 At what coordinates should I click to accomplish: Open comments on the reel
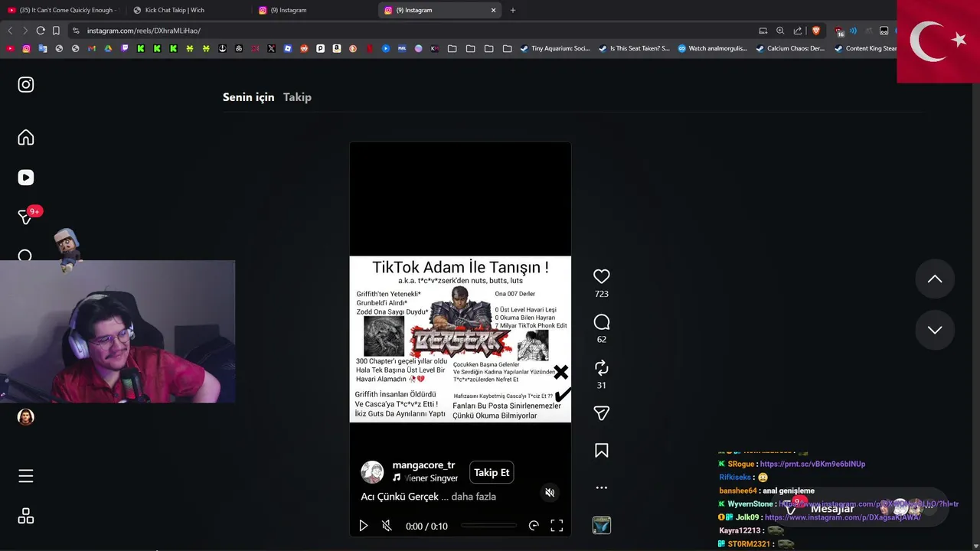tap(602, 322)
